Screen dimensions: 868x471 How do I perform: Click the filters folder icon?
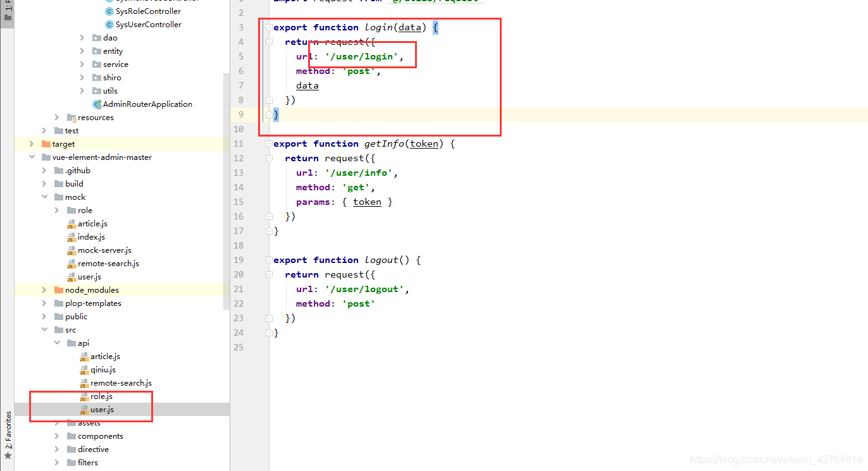pos(71,463)
